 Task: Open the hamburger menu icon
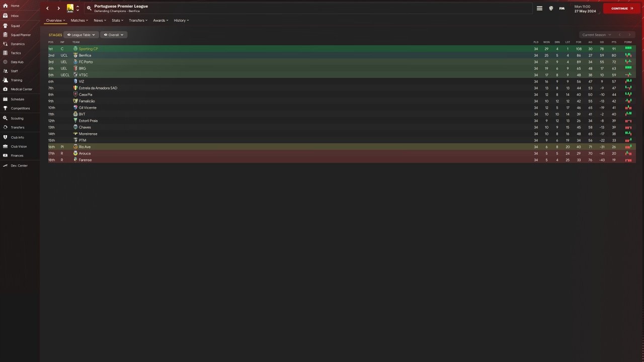(539, 8)
